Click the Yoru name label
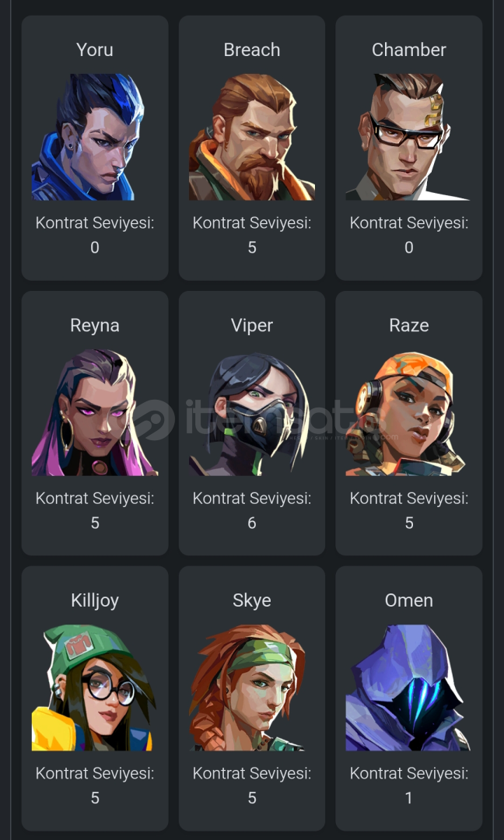Image resolution: width=504 pixels, height=840 pixels. (x=95, y=50)
